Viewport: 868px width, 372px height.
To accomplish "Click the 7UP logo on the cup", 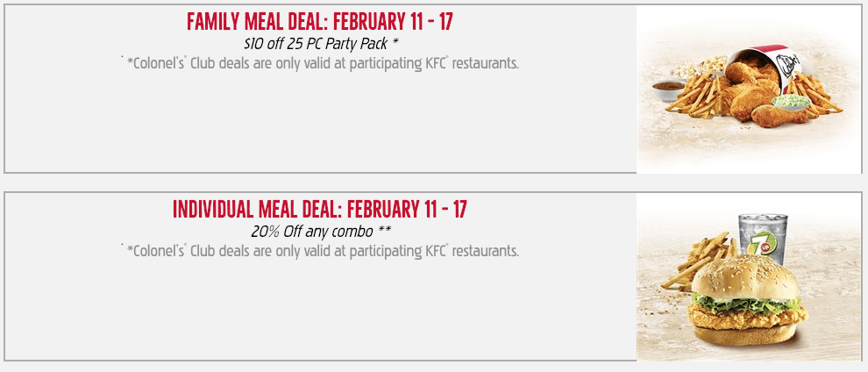I will click(x=756, y=244).
